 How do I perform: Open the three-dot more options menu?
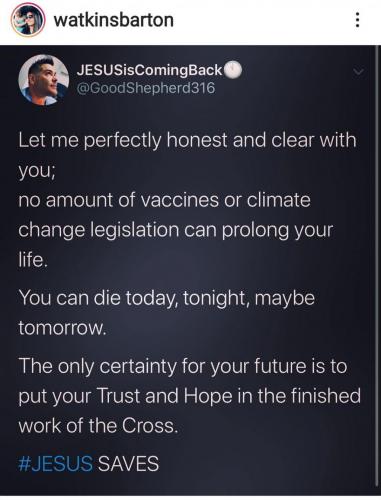click(357, 20)
